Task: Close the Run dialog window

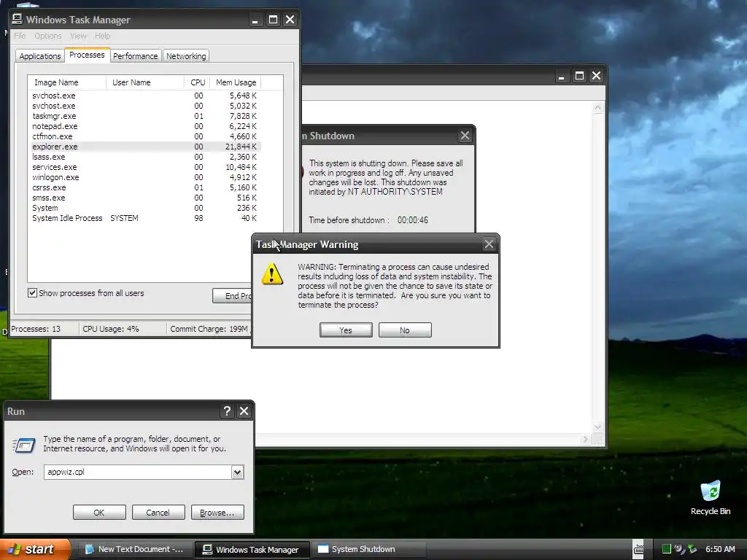Action: pos(244,411)
